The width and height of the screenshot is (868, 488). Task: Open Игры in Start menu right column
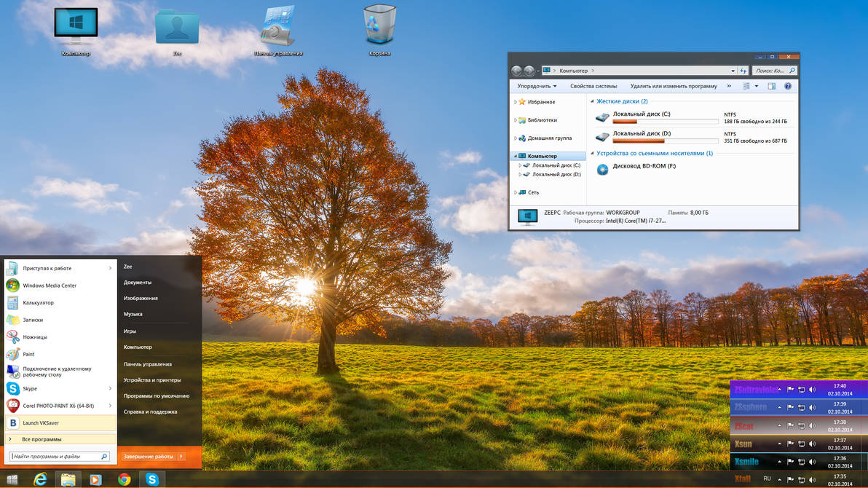point(130,331)
